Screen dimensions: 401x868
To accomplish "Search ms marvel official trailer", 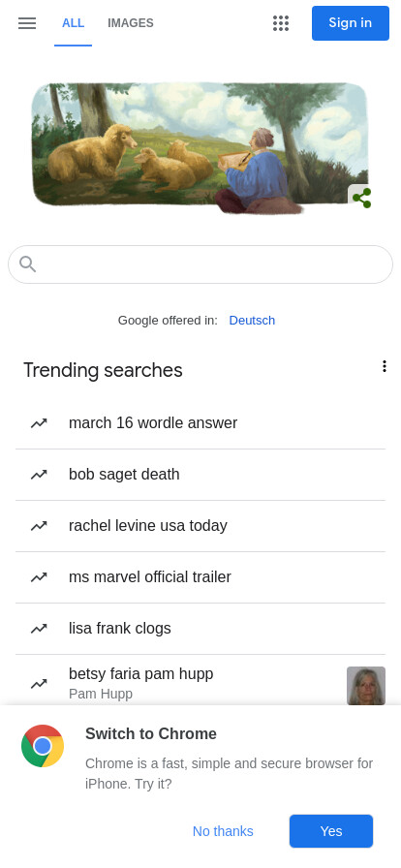I will point(200,577).
